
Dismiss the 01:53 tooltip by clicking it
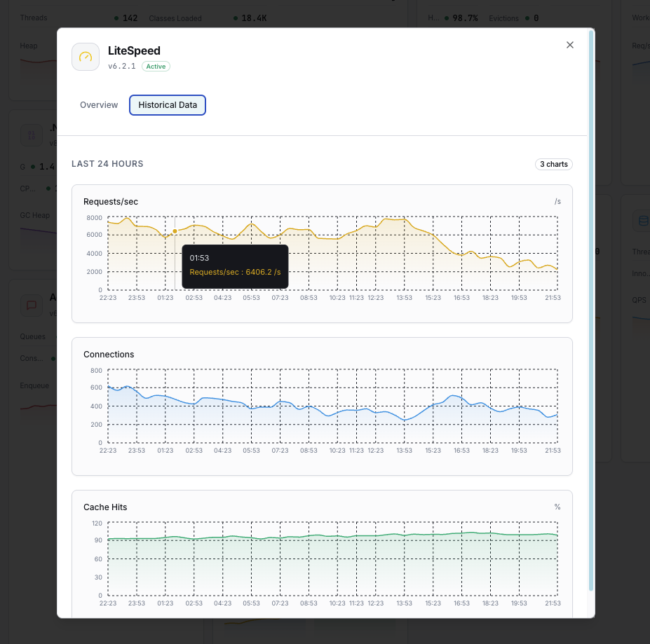[235, 266]
